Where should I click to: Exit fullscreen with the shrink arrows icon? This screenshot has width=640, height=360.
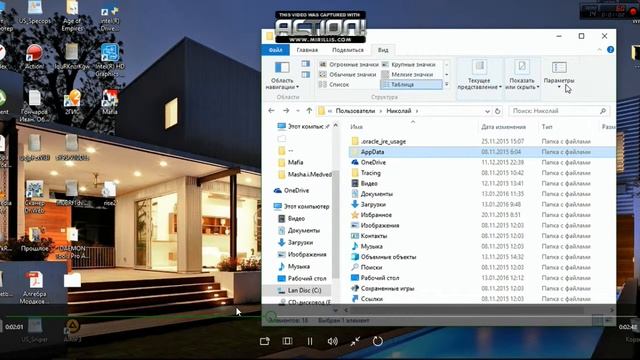355,341
